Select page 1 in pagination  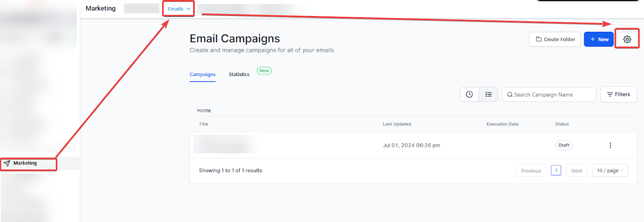[556, 170]
